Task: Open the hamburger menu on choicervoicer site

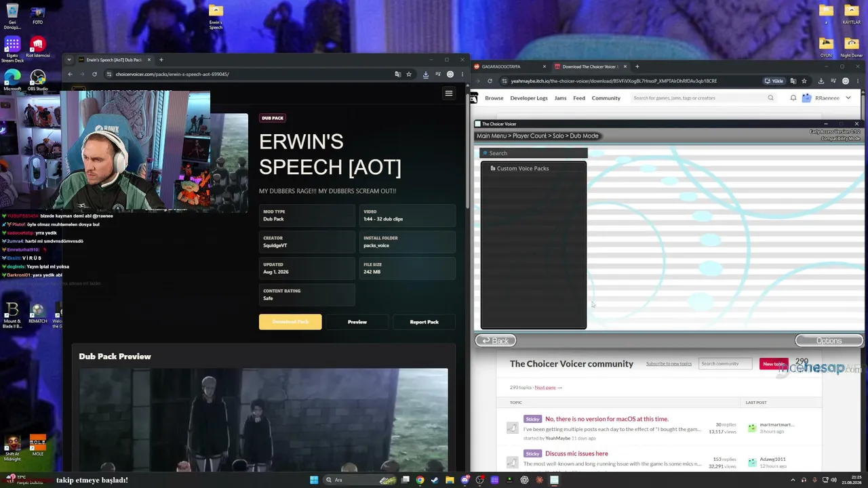Action: (x=448, y=94)
